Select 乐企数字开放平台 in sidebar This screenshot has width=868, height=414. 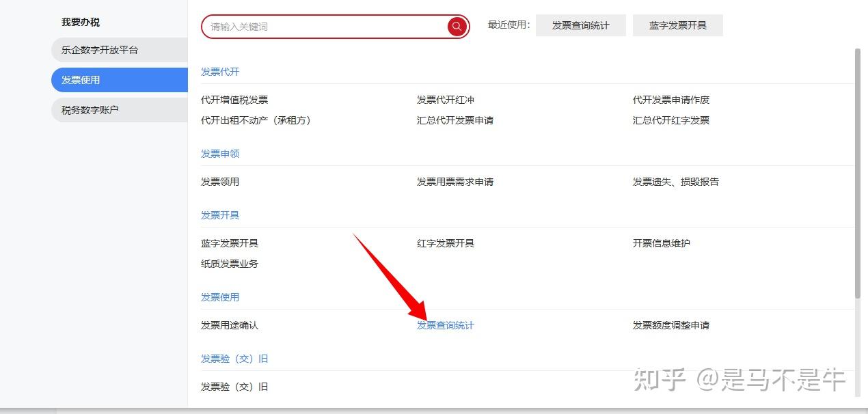pyautogui.click(x=120, y=50)
